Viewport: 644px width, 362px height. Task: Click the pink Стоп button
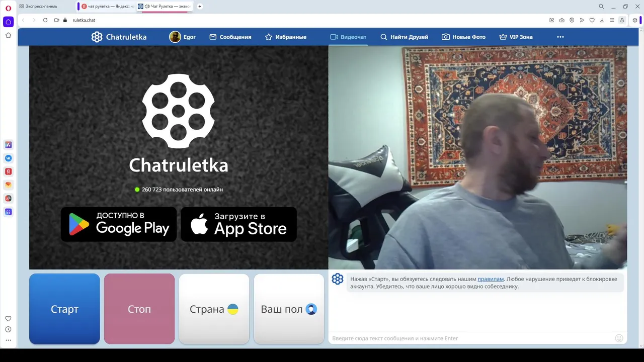[x=139, y=309]
